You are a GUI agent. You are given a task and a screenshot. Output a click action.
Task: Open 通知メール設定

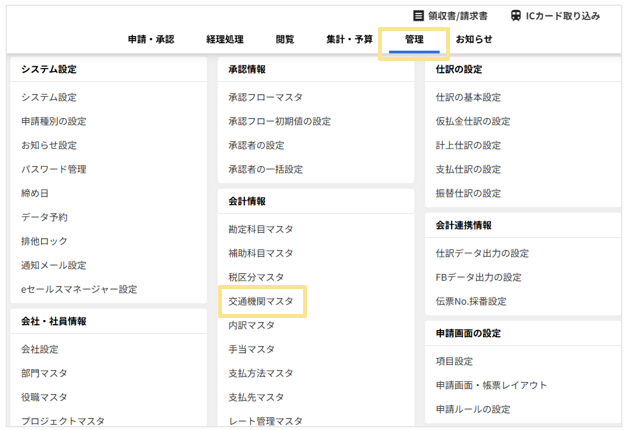[54, 265]
